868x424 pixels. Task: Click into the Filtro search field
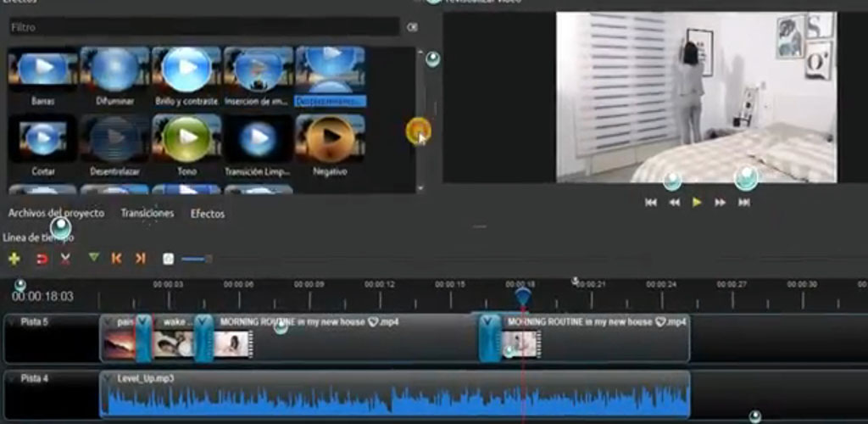tap(203, 26)
